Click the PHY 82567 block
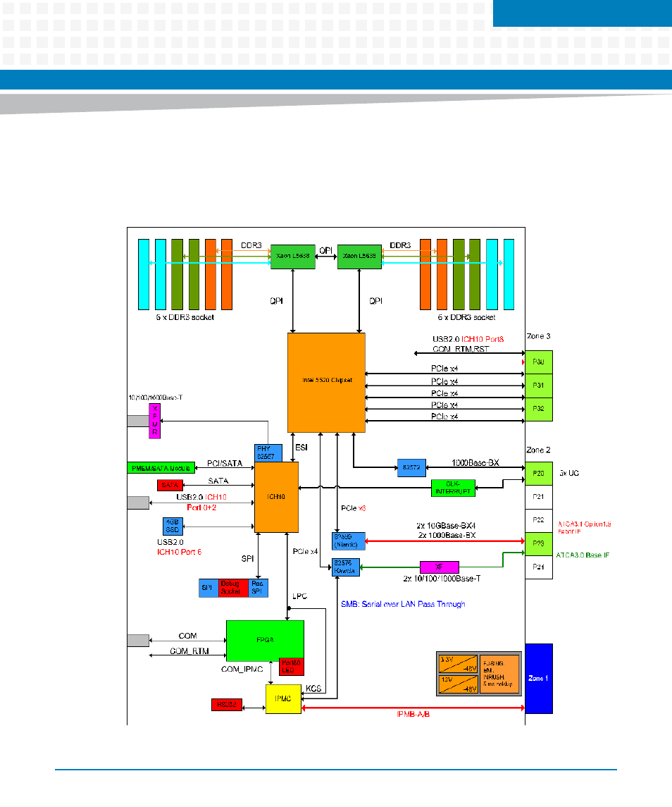Viewport: 672px width, 807px height. click(x=268, y=453)
